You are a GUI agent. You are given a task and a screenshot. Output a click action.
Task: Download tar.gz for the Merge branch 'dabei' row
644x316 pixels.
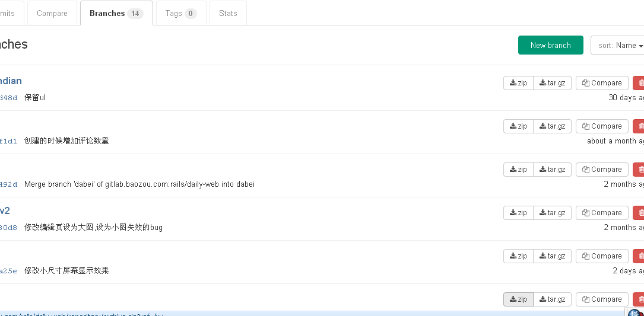click(553, 170)
